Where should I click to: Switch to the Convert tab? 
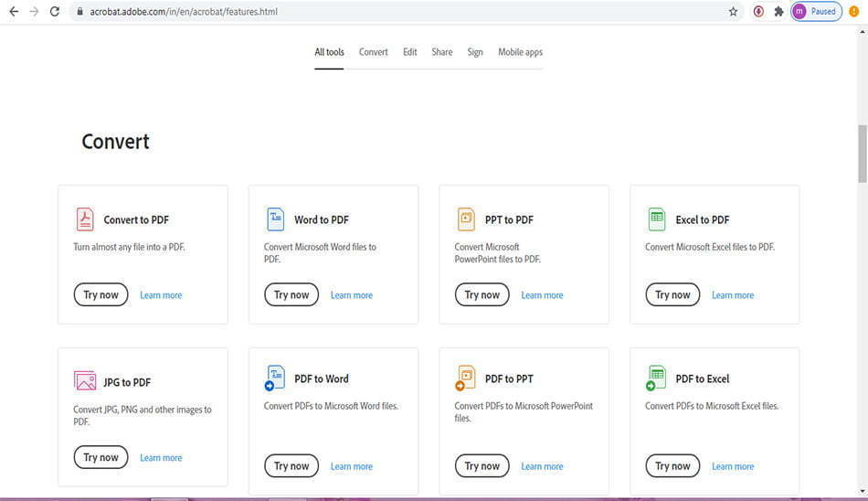click(x=373, y=52)
